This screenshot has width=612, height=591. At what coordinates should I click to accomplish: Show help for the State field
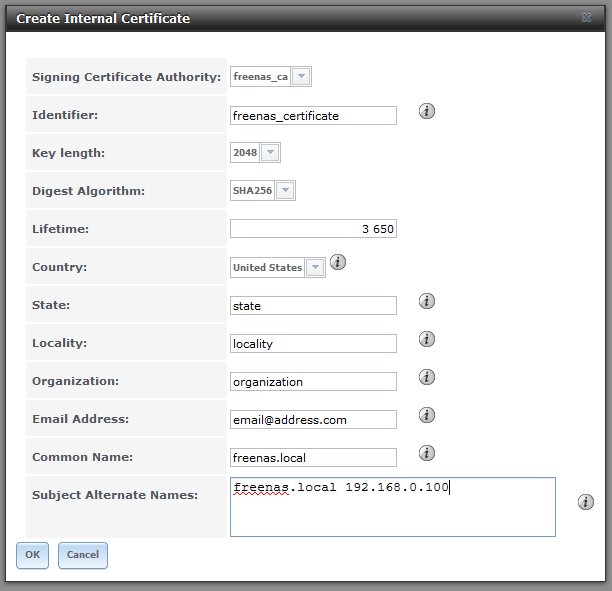427,301
